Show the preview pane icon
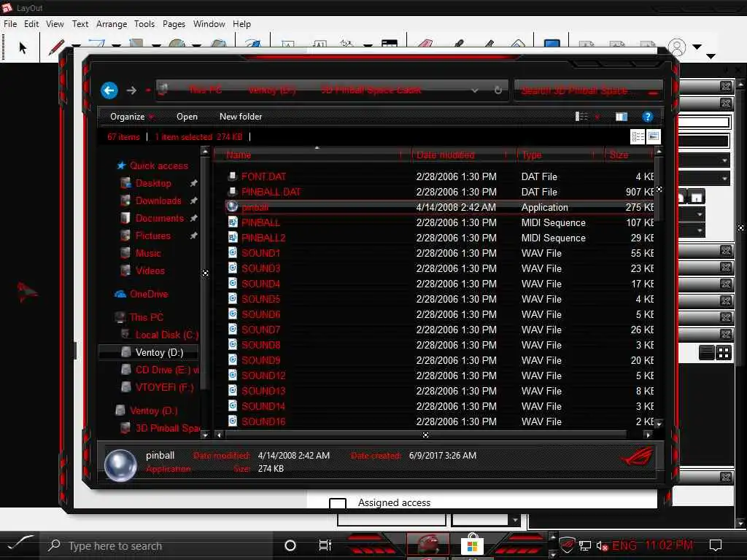This screenshot has width=747, height=560. click(622, 117)
